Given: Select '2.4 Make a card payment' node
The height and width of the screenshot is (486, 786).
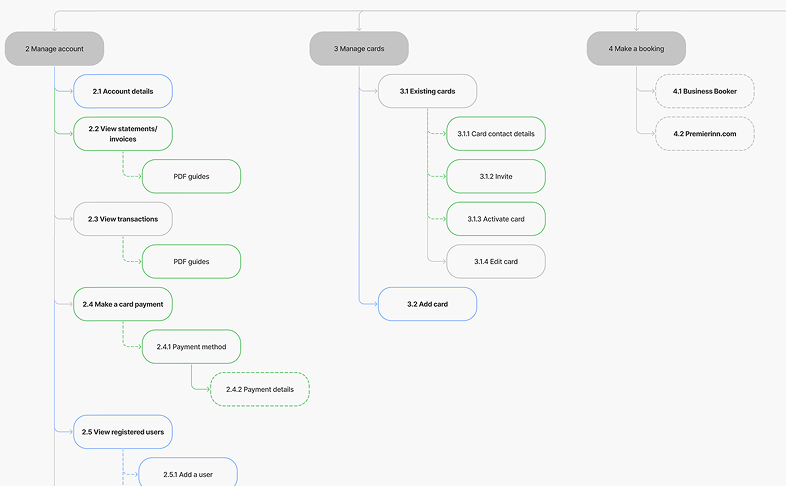Looking at the screenshot, I should [x=123, y=304].
